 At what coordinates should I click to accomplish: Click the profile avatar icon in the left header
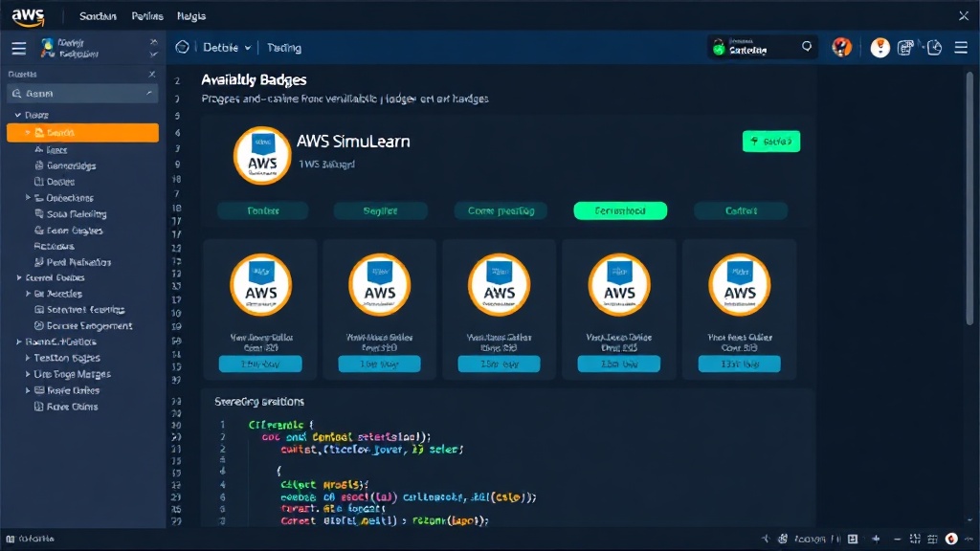pos(48,48)
